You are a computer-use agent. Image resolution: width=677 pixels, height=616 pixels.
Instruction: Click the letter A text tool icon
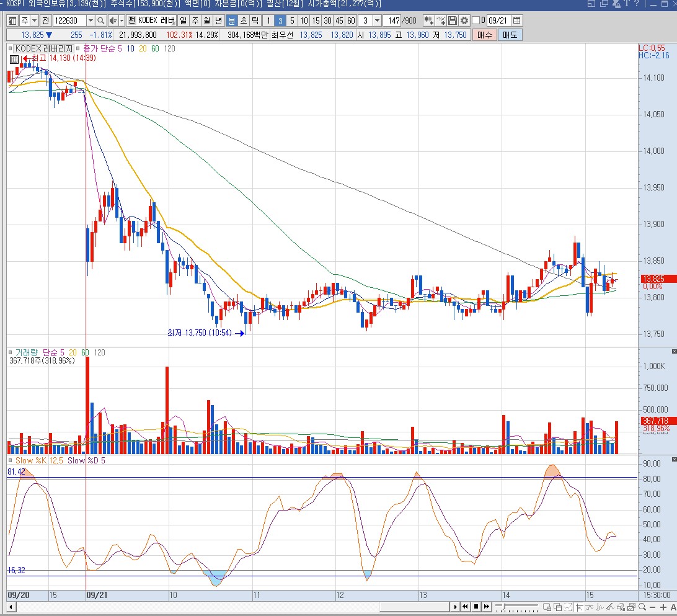point(673,607)
